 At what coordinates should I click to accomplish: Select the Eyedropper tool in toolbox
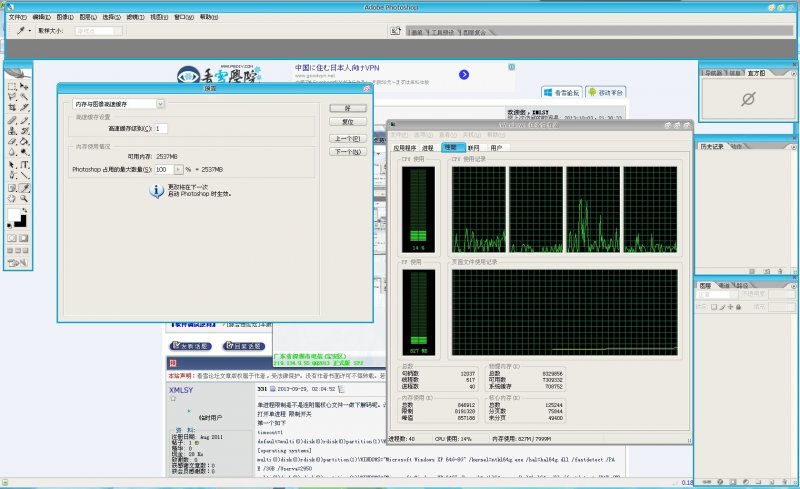(24, 188)
